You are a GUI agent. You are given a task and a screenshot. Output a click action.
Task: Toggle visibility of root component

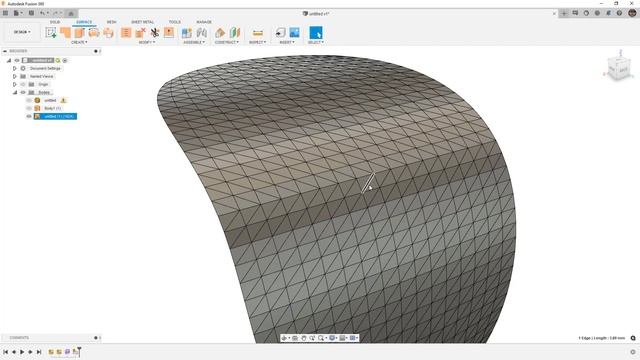17,60
